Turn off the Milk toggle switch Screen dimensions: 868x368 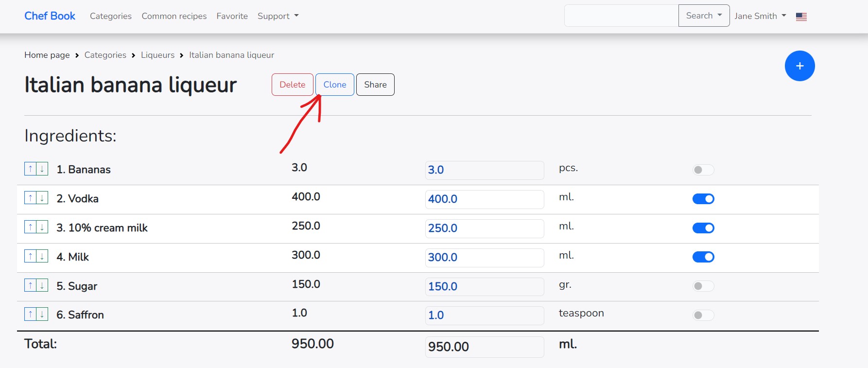[x=703, y=257]
